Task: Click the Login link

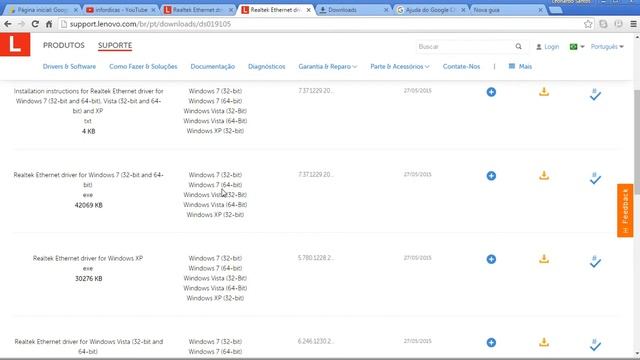Action: (x=547, y=47)
